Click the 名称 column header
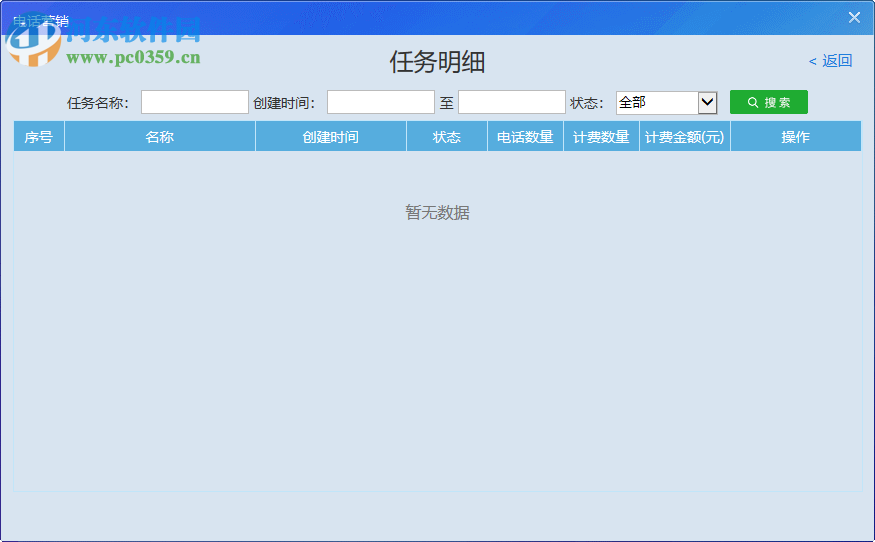875x542 pixels. 160,137
